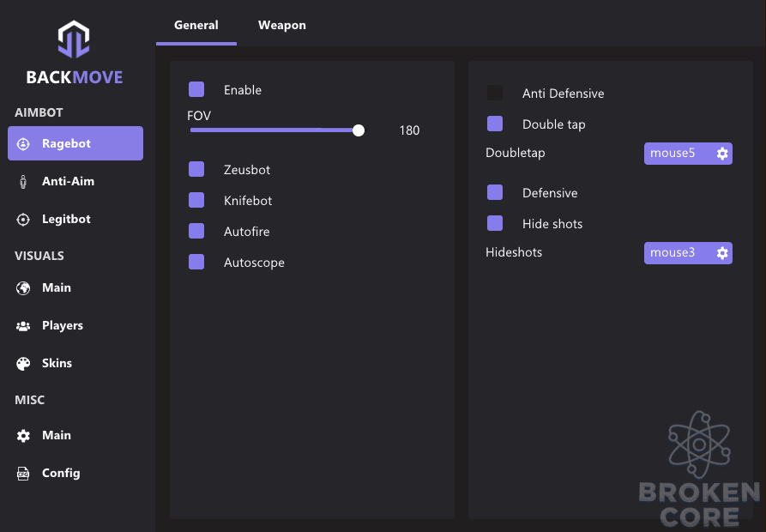
Task: Open the Weapon tab
Action: coord(282,26)
